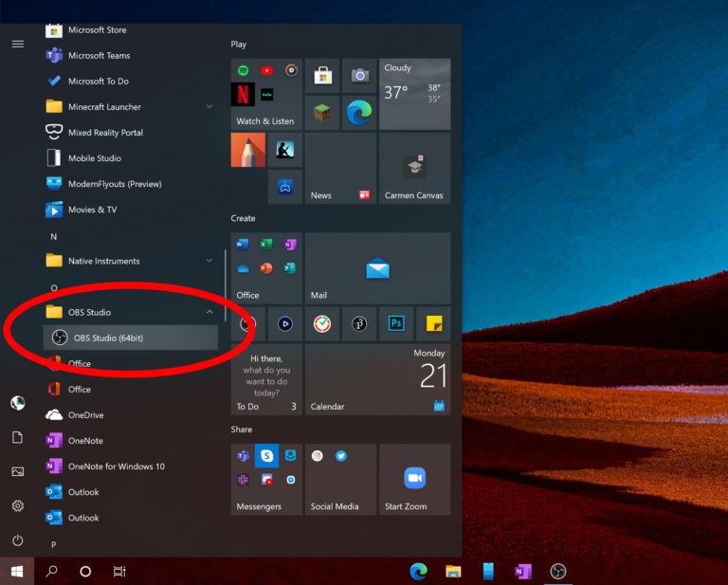Image resolution: width=728 pixels, height=585 pixels.
Task: Switch to OBS Studio on the taskbar
Action: [558, 571]
